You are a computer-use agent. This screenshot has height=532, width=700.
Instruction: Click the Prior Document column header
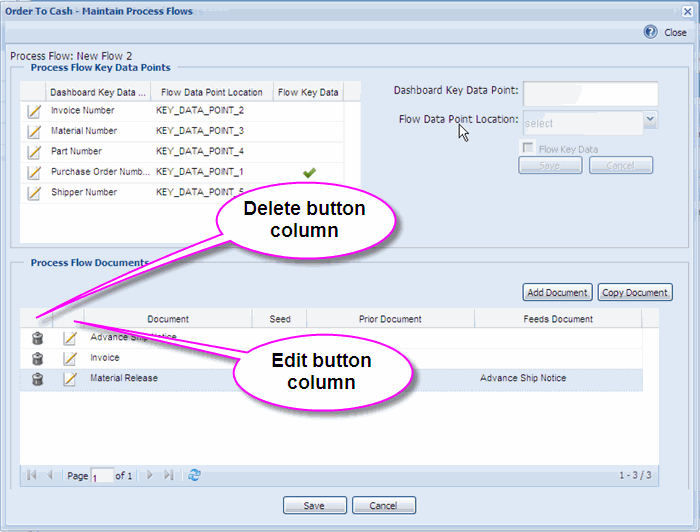(390, 319)
